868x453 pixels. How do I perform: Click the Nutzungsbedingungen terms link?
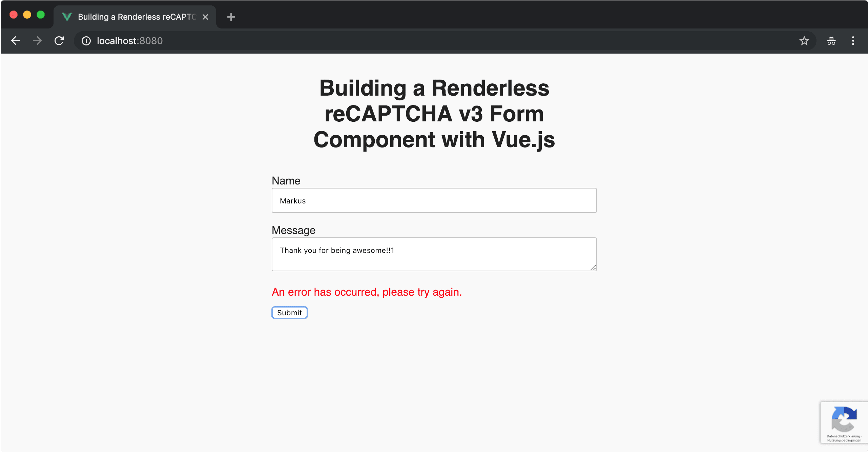(x=844, y=440)
